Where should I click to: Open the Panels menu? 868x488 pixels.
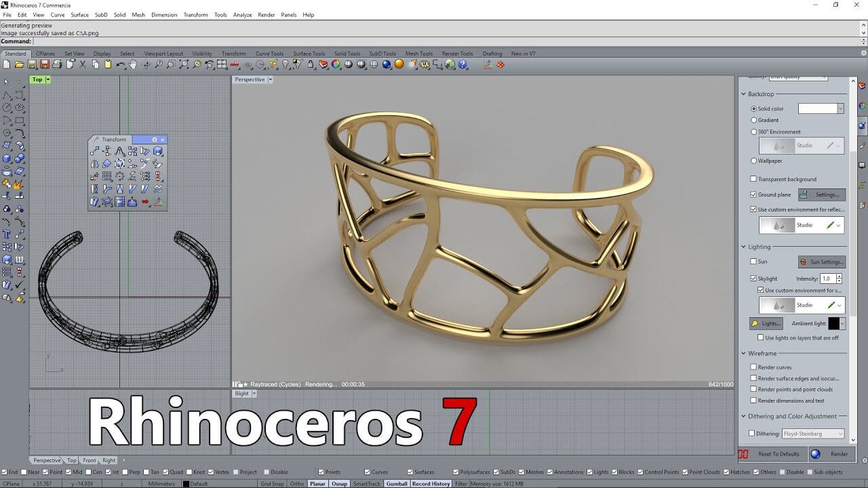click(x=288, y=15)
